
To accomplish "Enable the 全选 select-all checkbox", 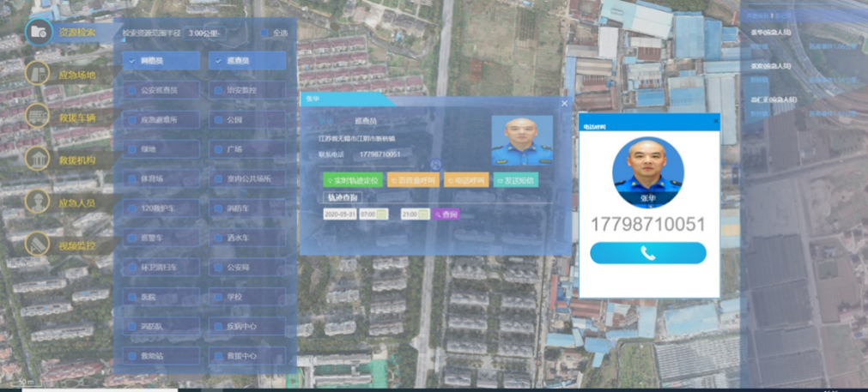I will [x=265, y=33].
